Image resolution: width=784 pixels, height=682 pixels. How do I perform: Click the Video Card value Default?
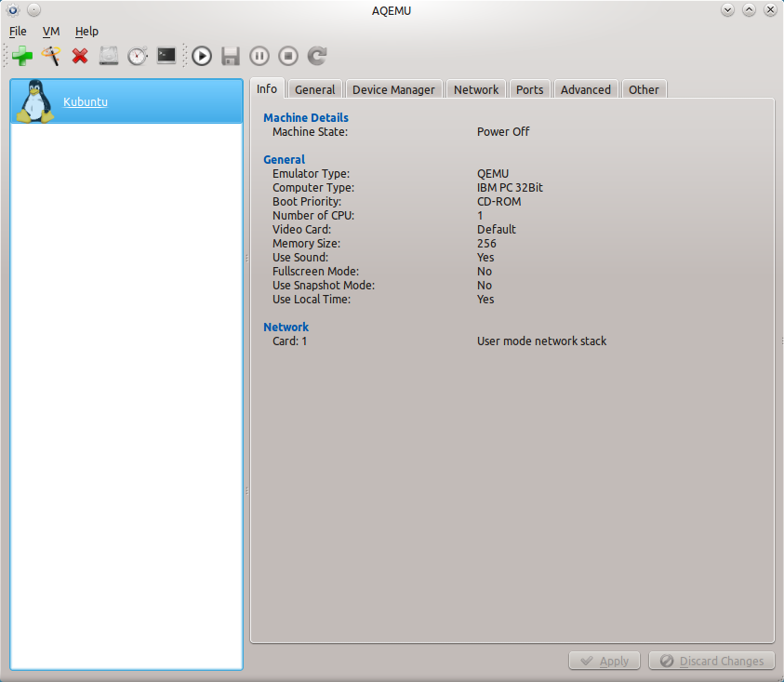click(x=497, y=230)
